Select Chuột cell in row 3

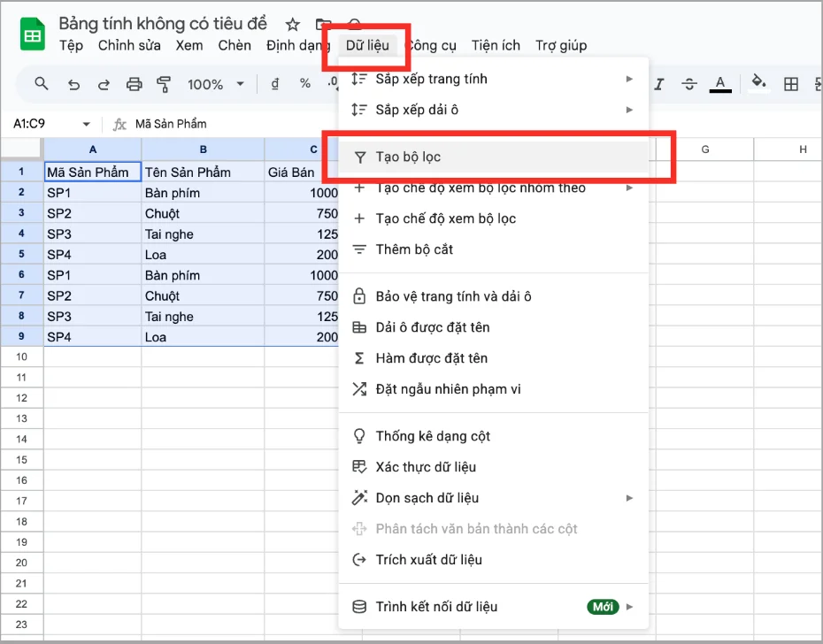[203, 213]
